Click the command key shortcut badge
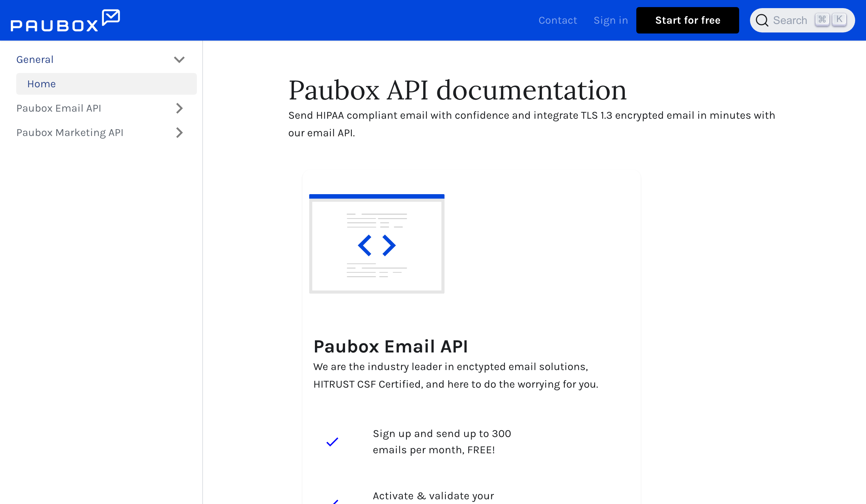 [x=822, y=19]
